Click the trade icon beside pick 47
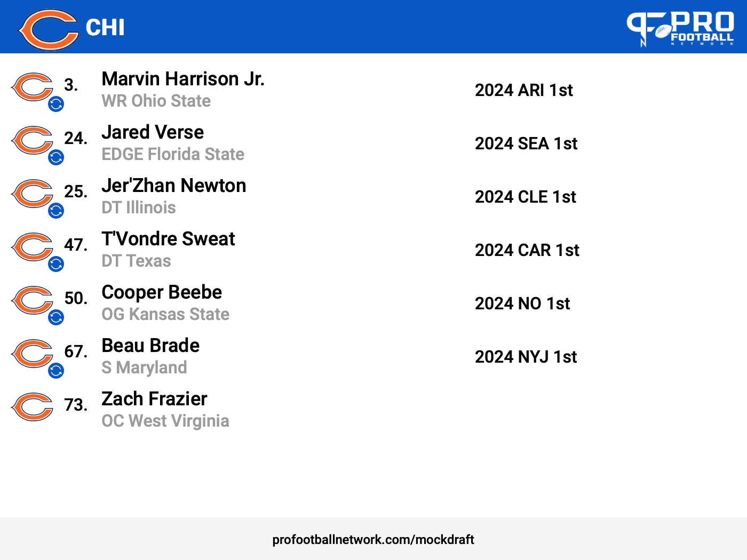Image resolution: width=747 pixels, height=560 pixels. point(56,264)
